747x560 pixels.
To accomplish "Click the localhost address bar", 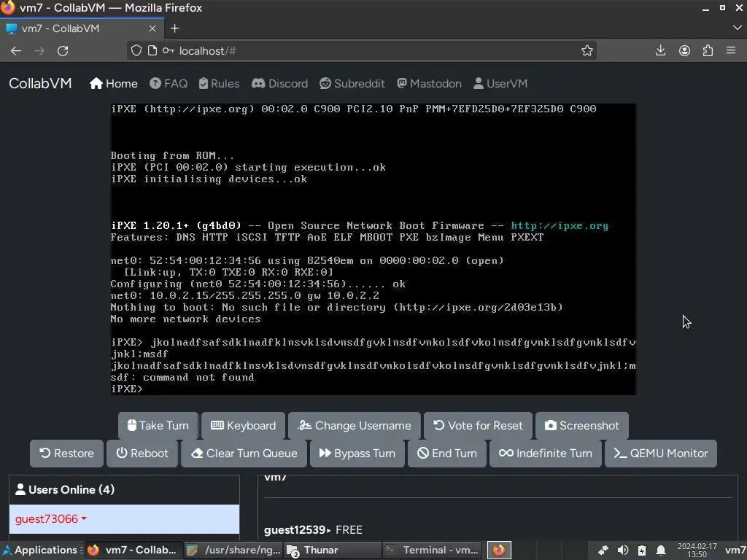I will tap(362, 50).
